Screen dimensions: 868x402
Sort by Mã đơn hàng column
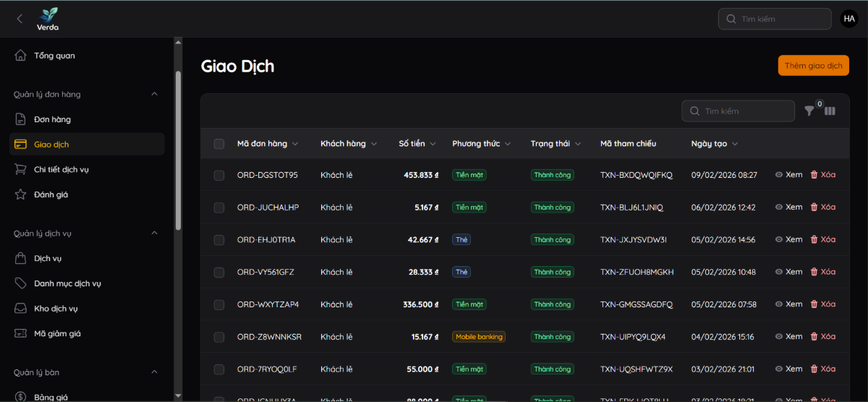pyautogui.click(x=268, y=144)
